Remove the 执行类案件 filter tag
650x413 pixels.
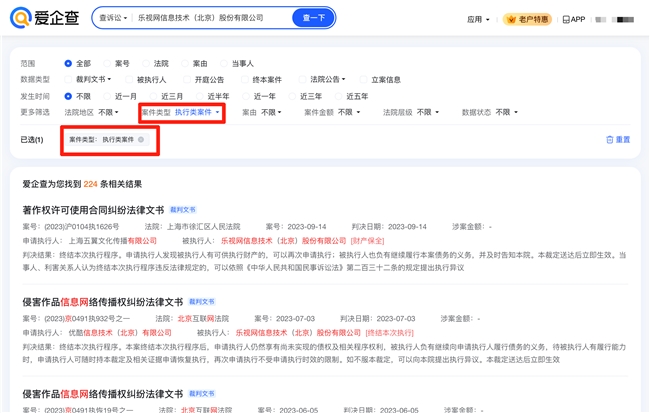pos(141,140)
